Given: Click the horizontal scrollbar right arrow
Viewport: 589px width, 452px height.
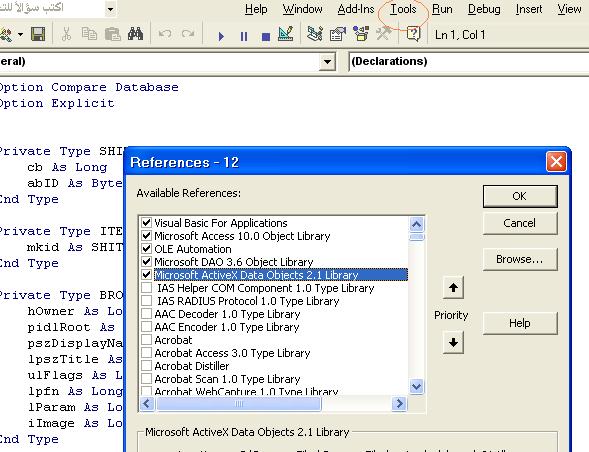Looking at the screenshot, I should click(399, 404).
